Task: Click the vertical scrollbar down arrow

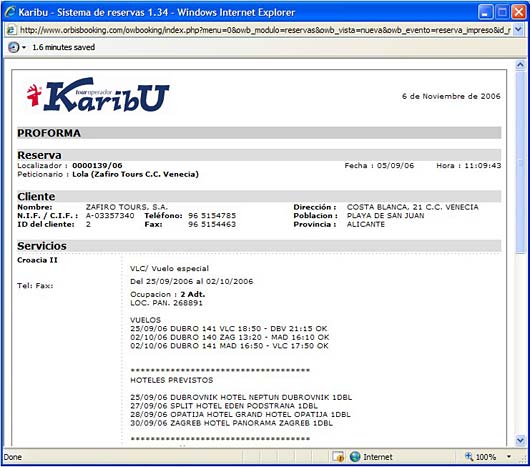Action: (521, 440)
